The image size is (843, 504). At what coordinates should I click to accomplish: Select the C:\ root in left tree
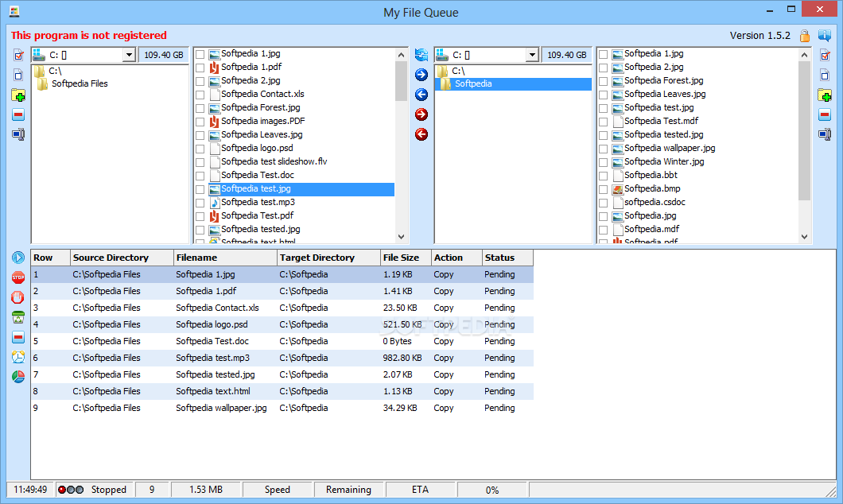(x=55, y=71)
